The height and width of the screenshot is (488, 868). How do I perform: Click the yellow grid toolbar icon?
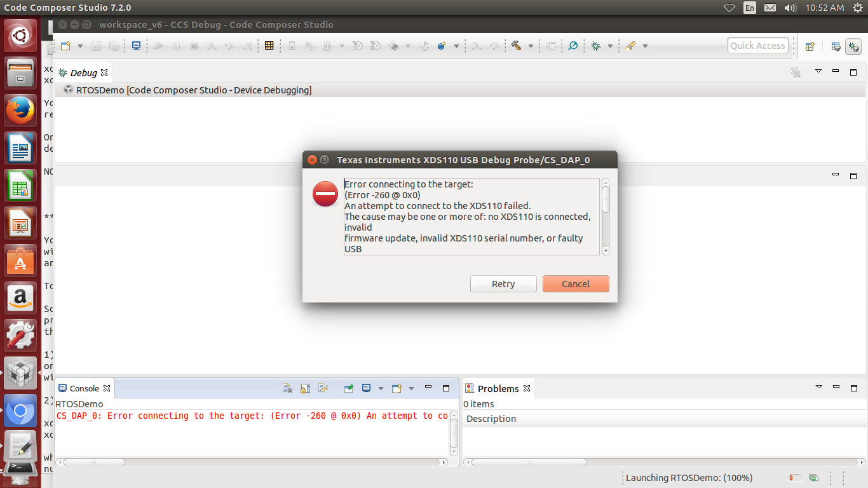click(269, 46)
